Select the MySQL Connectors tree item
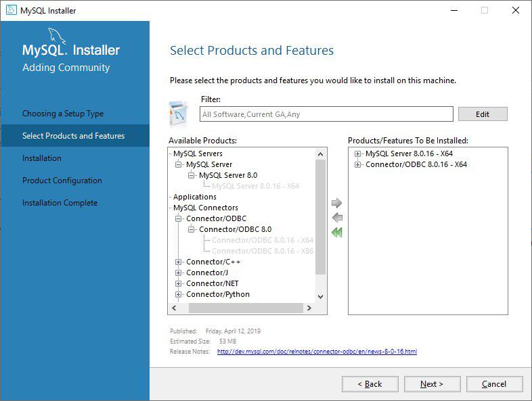 click(206, 208)
